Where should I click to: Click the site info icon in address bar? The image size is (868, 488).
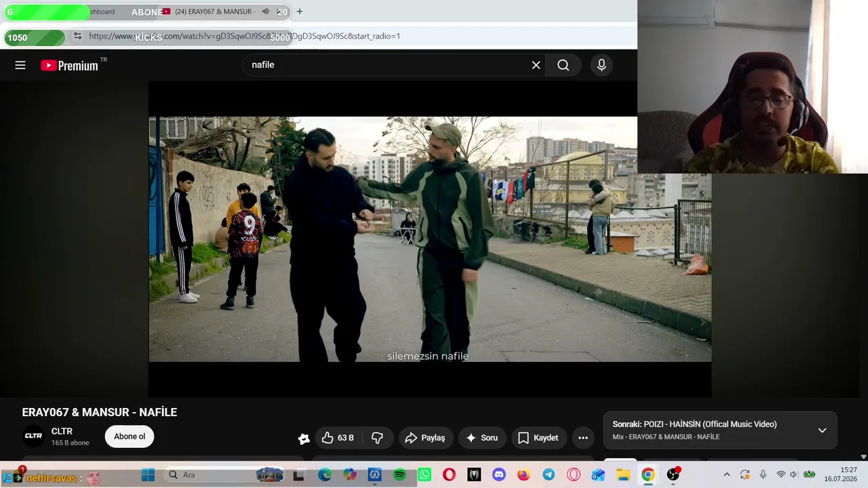[x=77, y=36]
